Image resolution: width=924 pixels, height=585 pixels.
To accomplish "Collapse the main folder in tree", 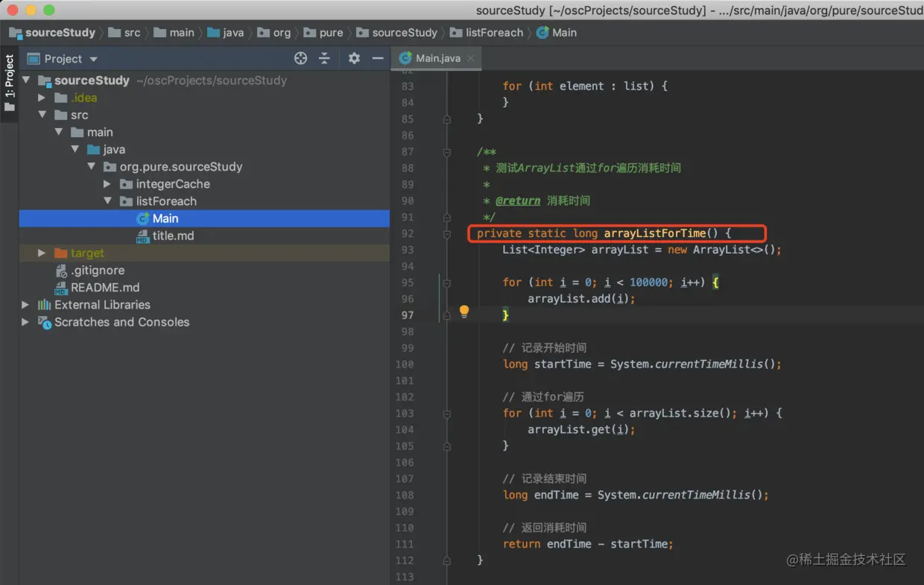I will click(59, 132).
